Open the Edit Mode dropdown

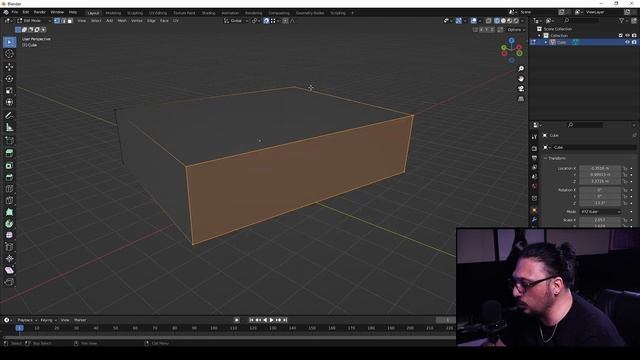pyautogui.click(x=34, y=20)
